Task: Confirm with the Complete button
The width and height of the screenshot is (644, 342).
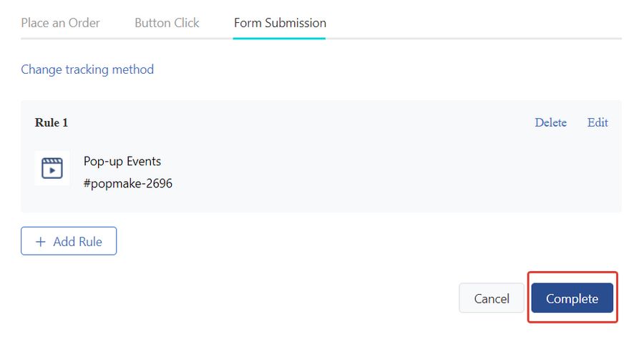Action: tap(572, 298)
